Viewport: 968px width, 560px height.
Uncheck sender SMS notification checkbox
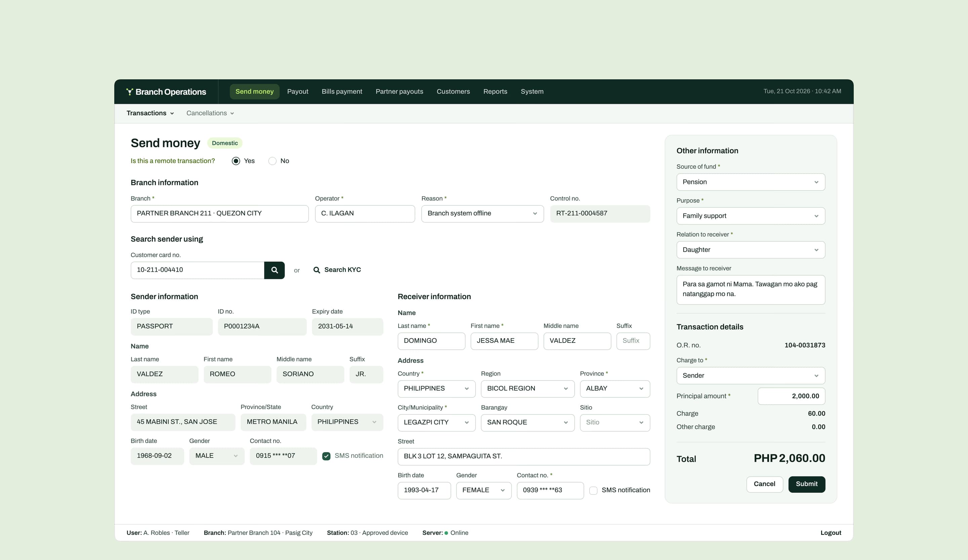point(326,456)
